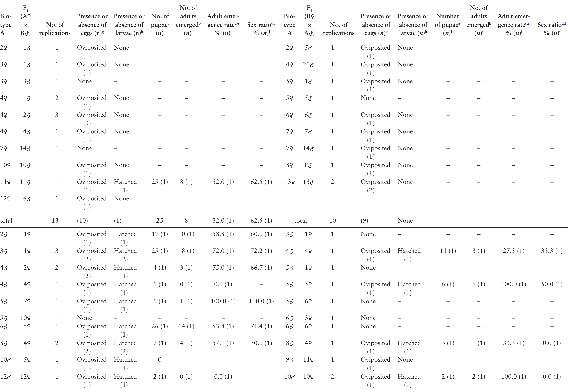Select the 'F1 (A♀ × B♂)' column header
568x392 pixels.
[x=26, y=21]
